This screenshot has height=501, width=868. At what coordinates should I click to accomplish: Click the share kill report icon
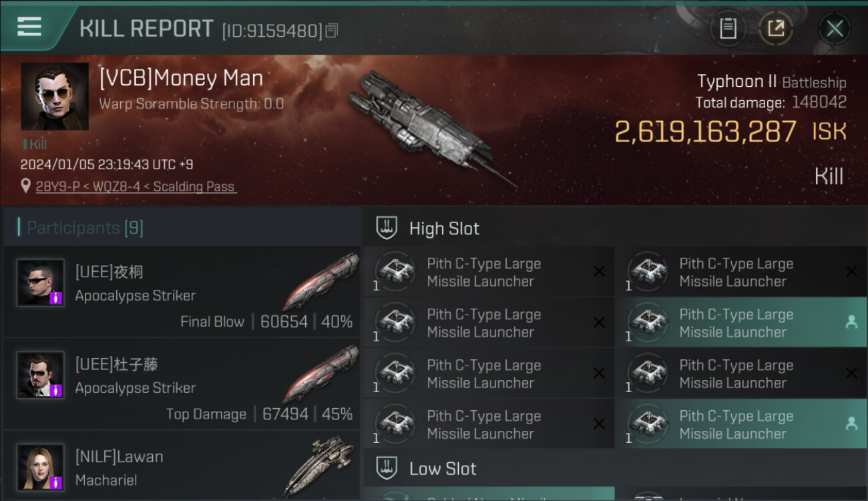(x=776, y=29)
